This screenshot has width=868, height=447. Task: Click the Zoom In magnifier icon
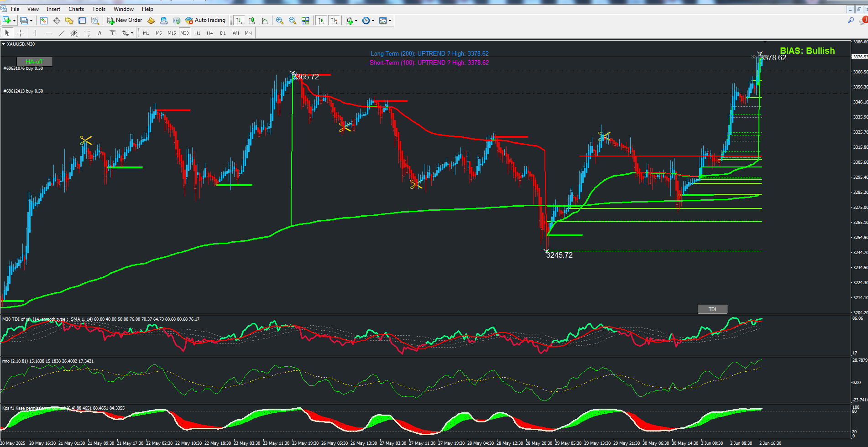(280, 21)
